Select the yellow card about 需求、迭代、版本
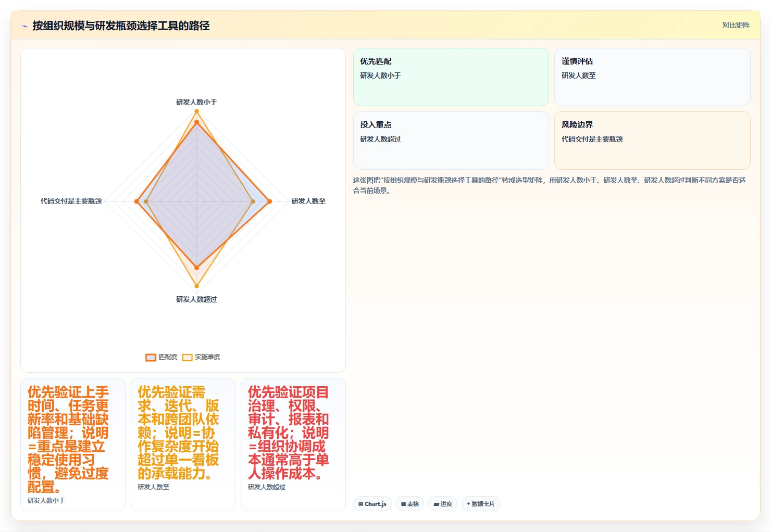 tap(183, 445)
